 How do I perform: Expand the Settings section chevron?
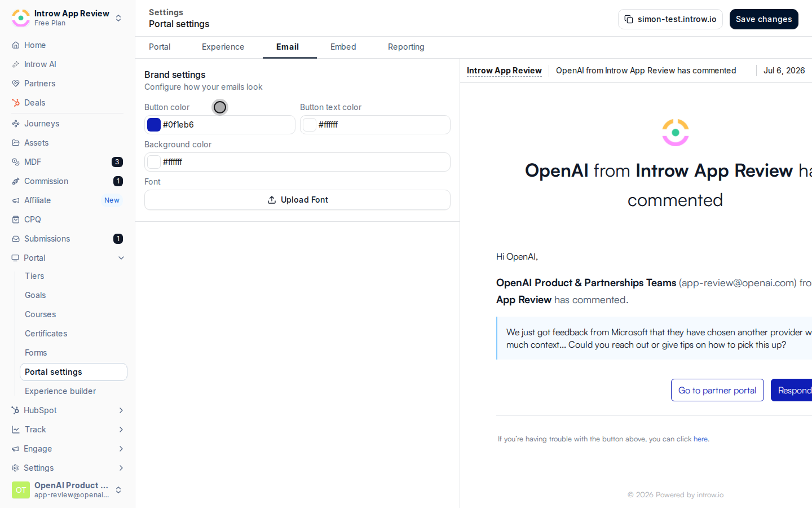tap(121, 468)
